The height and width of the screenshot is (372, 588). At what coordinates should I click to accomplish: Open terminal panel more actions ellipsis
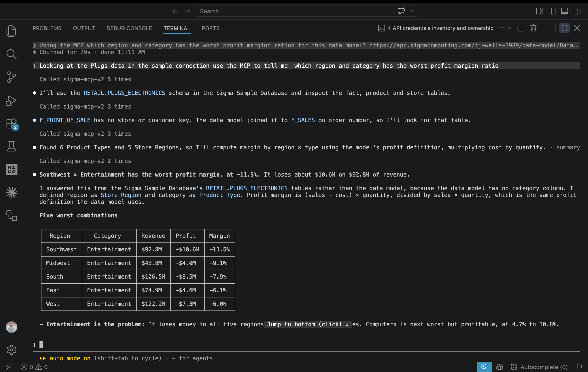[546, 28]
